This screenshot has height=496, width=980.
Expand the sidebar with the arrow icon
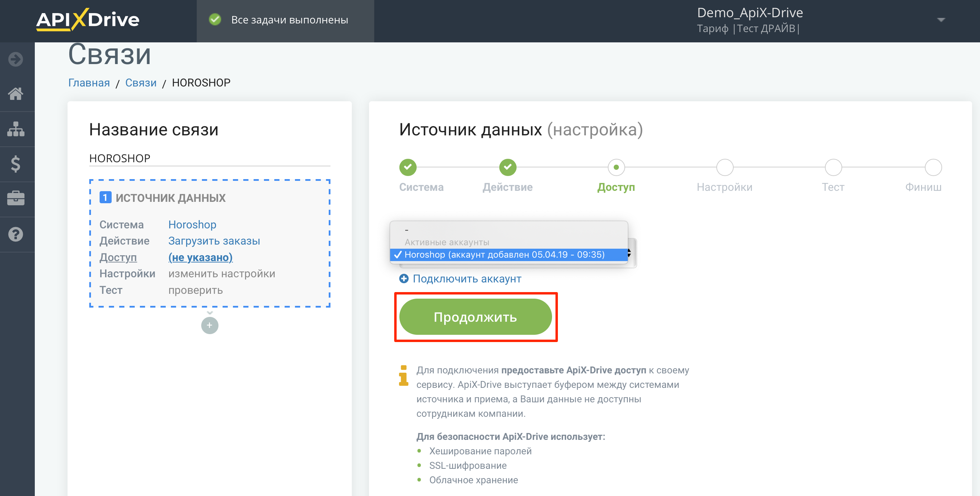(16, 59)
